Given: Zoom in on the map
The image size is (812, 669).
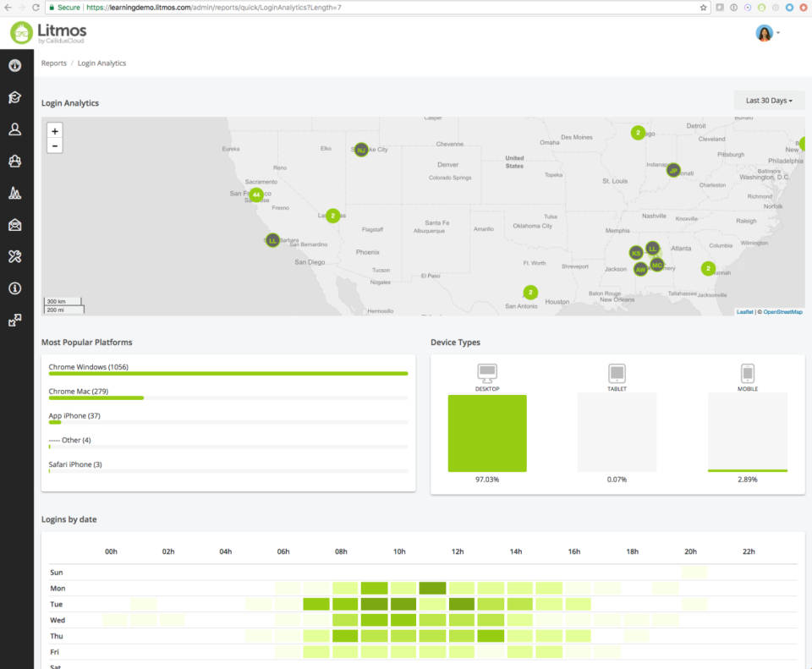Looking at the screenshot, I should 55,131.
